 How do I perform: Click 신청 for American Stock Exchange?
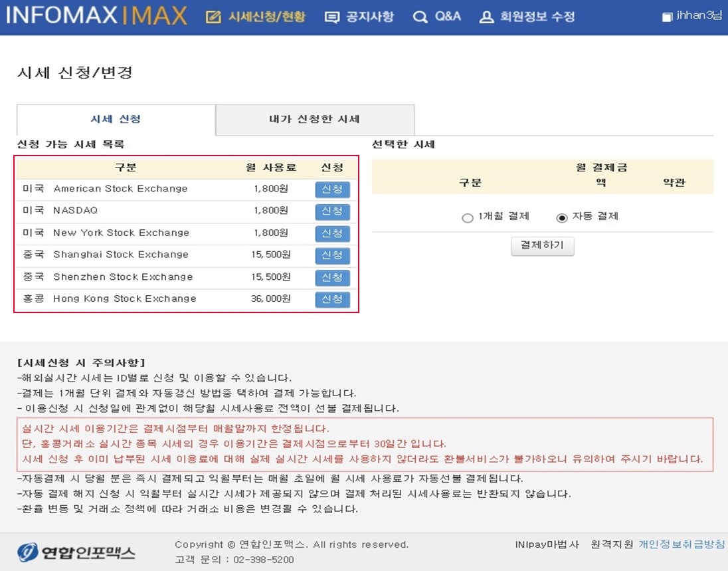332,189
